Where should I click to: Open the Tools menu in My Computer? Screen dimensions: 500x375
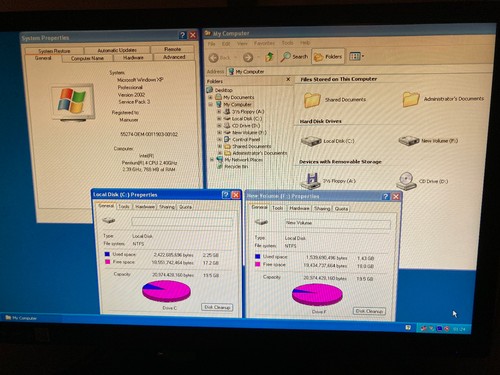pos(287,43)
